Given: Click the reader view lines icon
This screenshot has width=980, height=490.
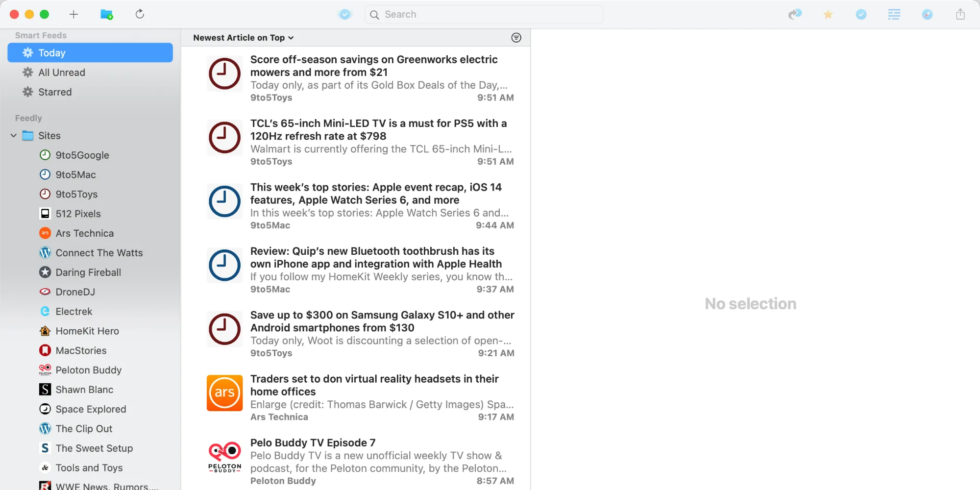Looking at the screenshot, I should click(894, 14).
